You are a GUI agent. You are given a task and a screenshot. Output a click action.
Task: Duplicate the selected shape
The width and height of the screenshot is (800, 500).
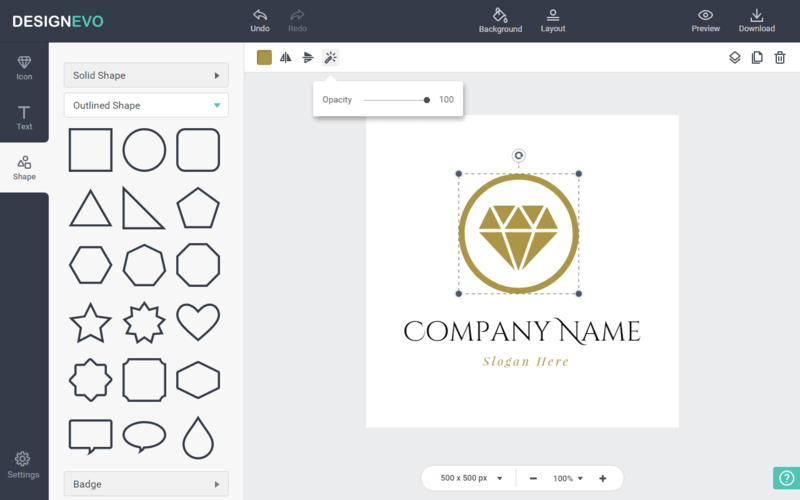point(757,58)
